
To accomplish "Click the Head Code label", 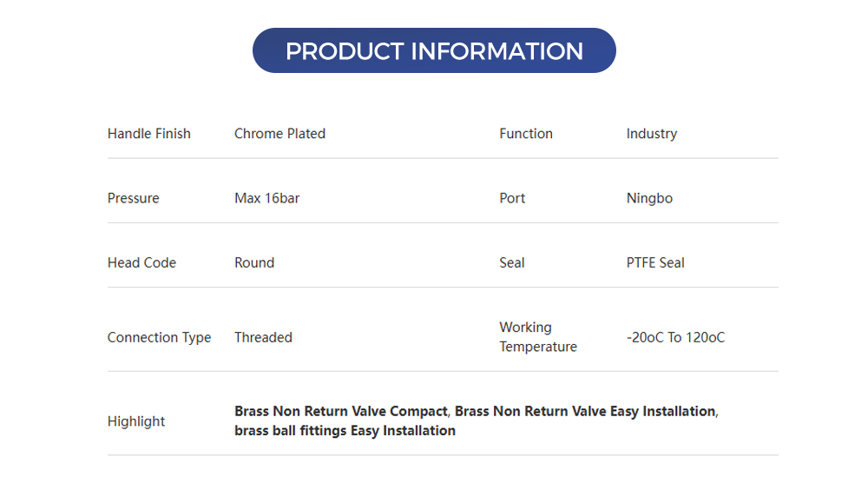I will coord(141,262).
